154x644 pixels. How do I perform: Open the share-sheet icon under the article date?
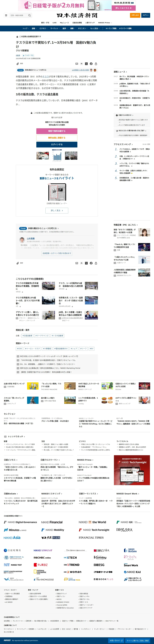(96, 64)
